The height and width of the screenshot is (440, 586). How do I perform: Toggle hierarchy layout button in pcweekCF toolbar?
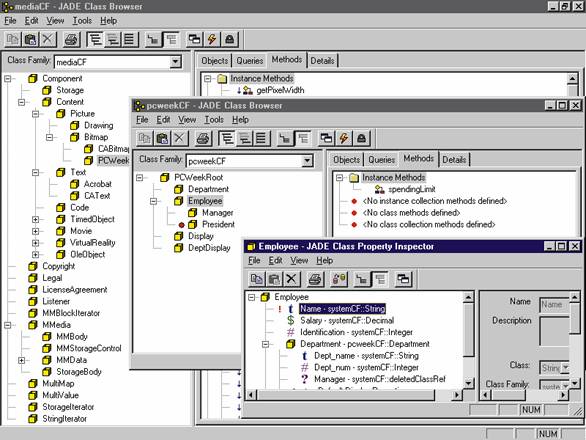coord(285,139)
